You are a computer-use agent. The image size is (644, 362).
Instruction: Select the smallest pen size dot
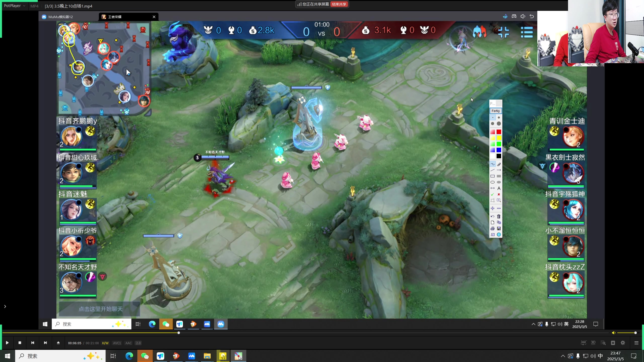click(493, 117)
